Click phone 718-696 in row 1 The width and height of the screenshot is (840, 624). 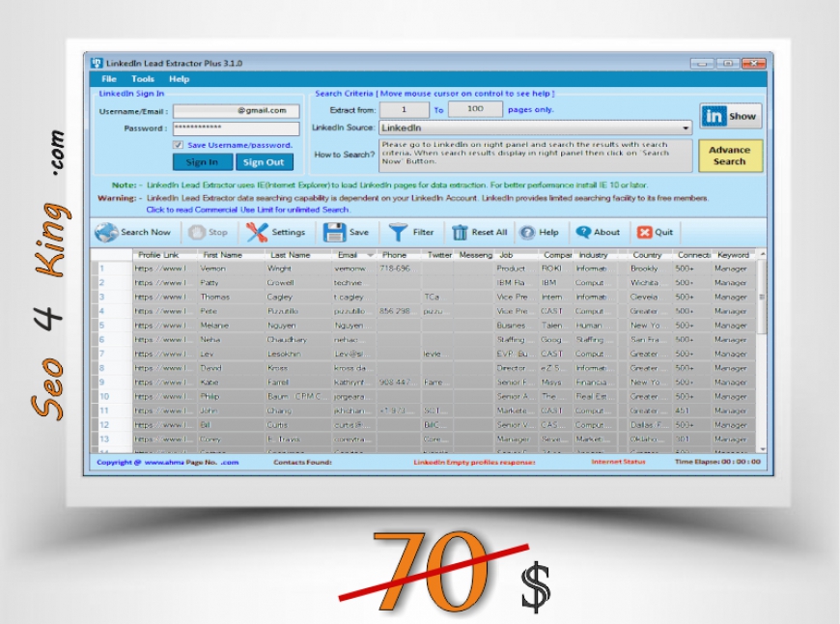(x=395, y=269)
